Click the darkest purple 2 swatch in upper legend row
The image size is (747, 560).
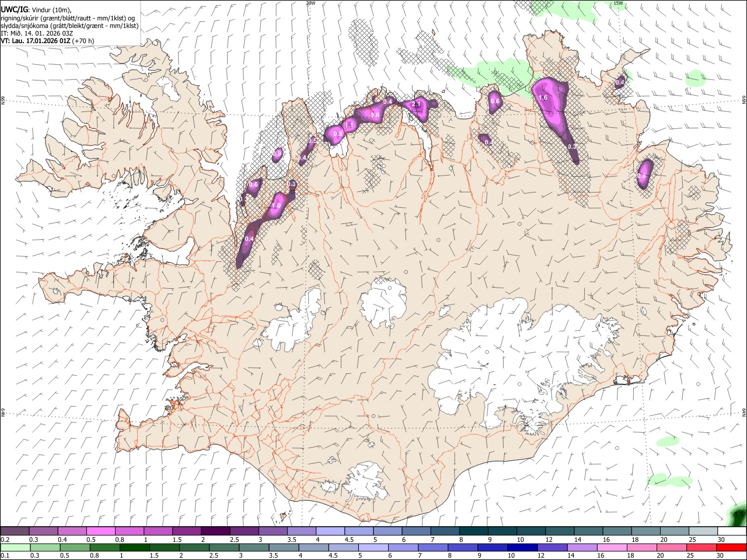[215, 531]
